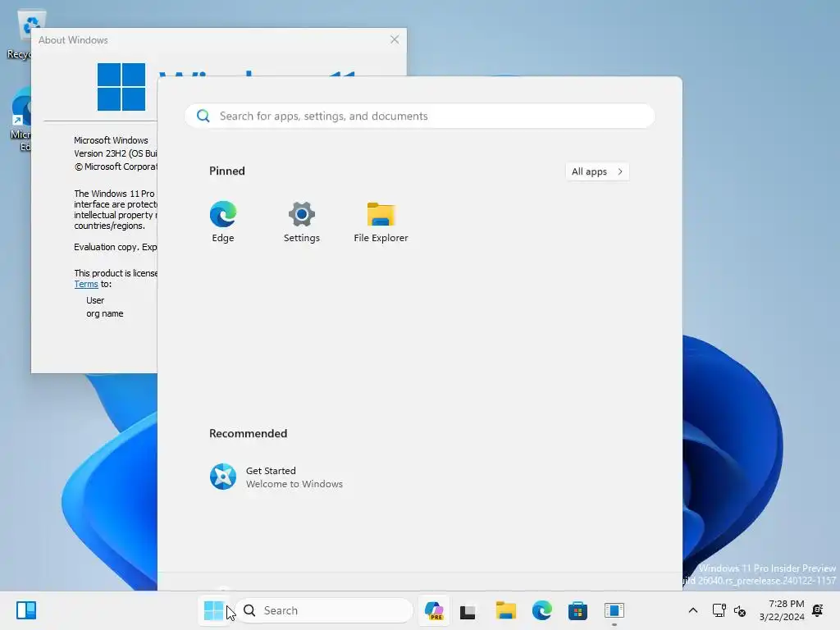
Task: Click the Windows logo in About dialog
Action: pyautogui.click(x=121, y=87)
